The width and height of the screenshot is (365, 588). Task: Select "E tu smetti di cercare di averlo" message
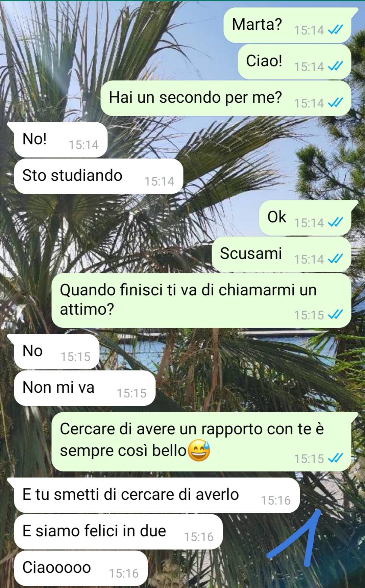157,495
